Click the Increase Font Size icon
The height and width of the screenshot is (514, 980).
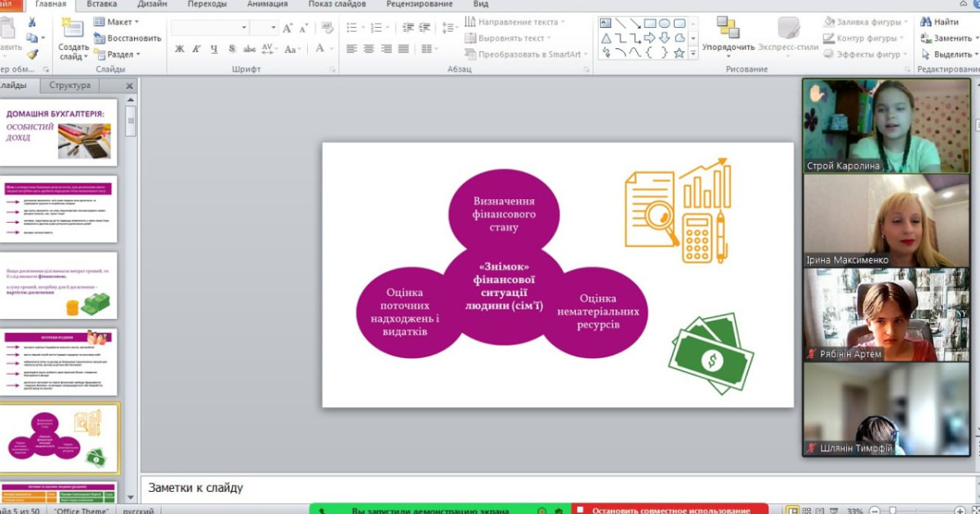[287, 29]
